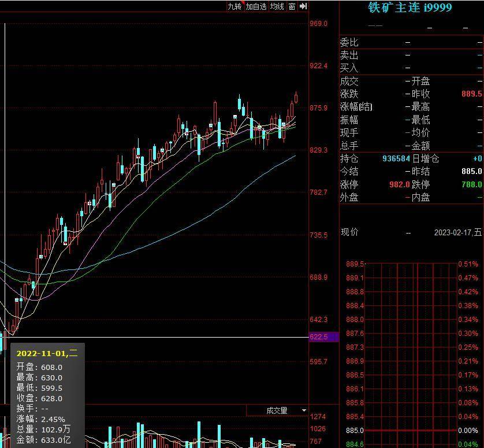Click the 加自选 button
This screenshot has height=448, width=484.
point(256,6)
